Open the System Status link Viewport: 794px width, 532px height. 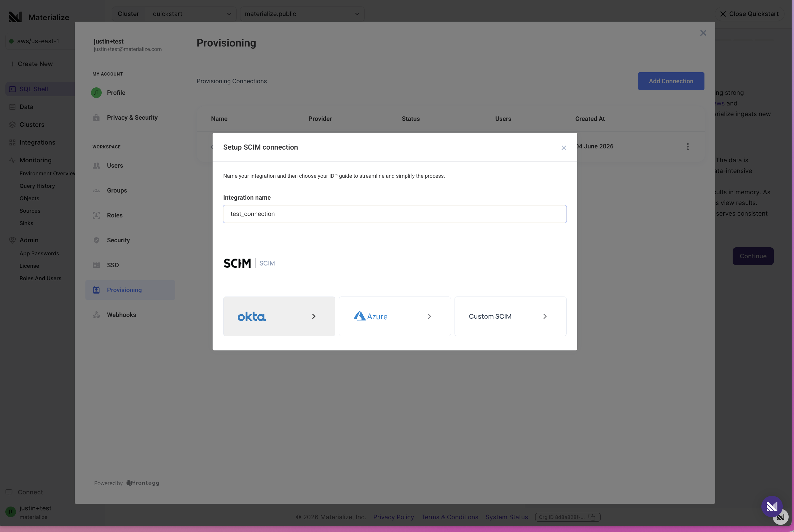506,517
